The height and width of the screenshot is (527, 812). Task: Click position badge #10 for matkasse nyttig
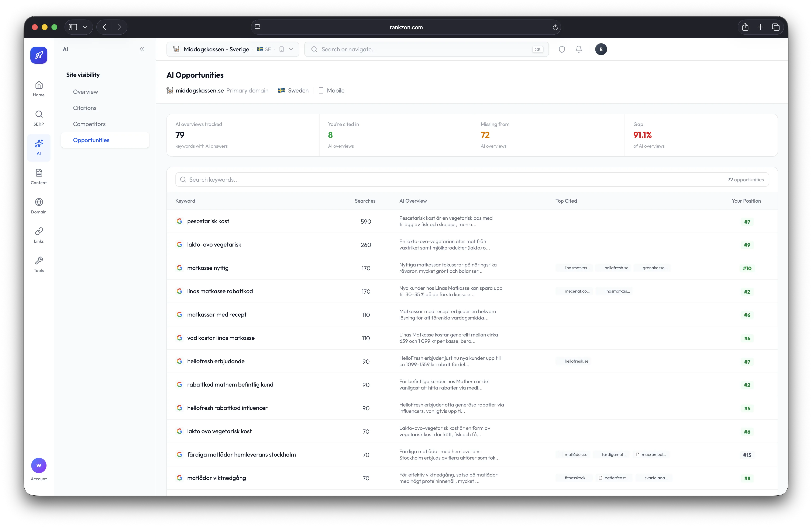pos(747,268)
